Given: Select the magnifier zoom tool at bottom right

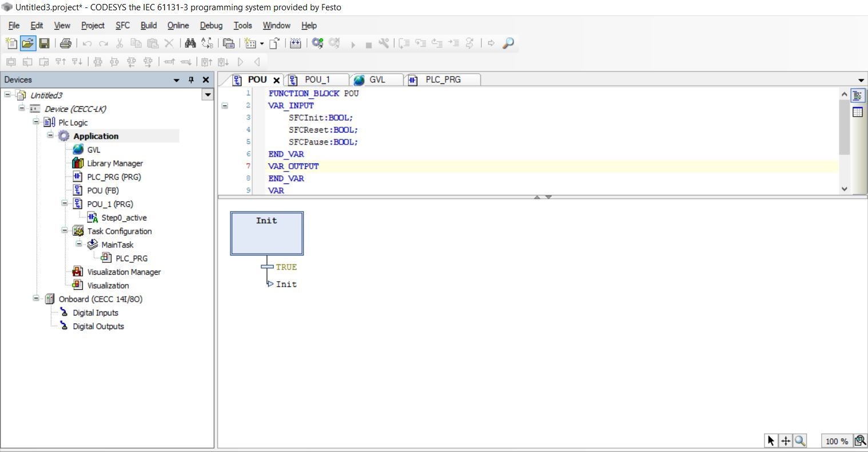Looking at the screenshot, I should pos(800,441).
